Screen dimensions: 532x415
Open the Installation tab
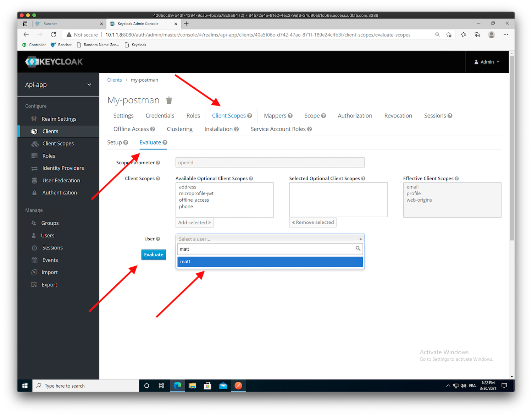(x=218, y=129)
